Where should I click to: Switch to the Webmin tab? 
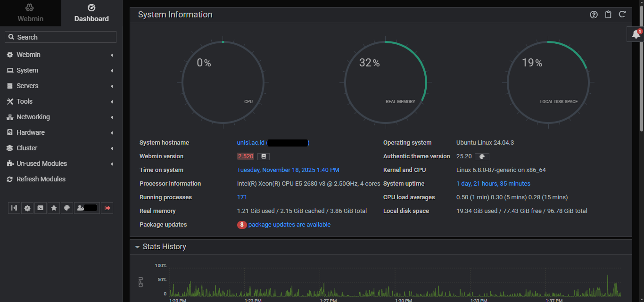[30, 13]
